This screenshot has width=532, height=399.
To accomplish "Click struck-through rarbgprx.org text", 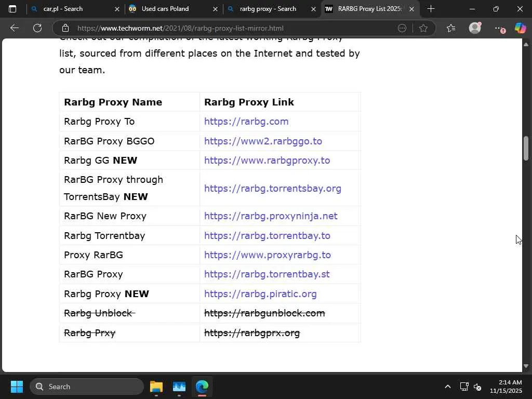I will coord(252,333).
